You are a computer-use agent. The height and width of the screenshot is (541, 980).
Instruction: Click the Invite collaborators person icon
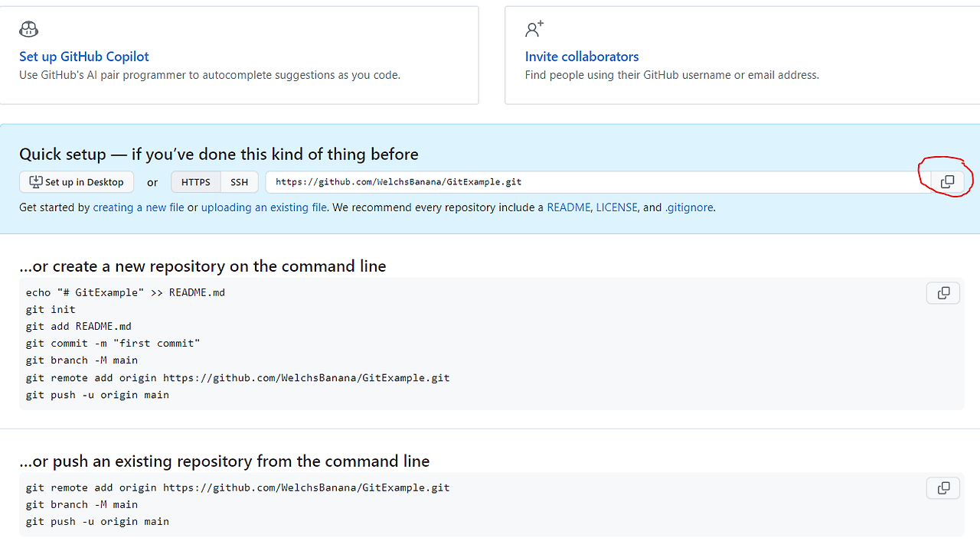pyautogui.click(x=534, y=29)
